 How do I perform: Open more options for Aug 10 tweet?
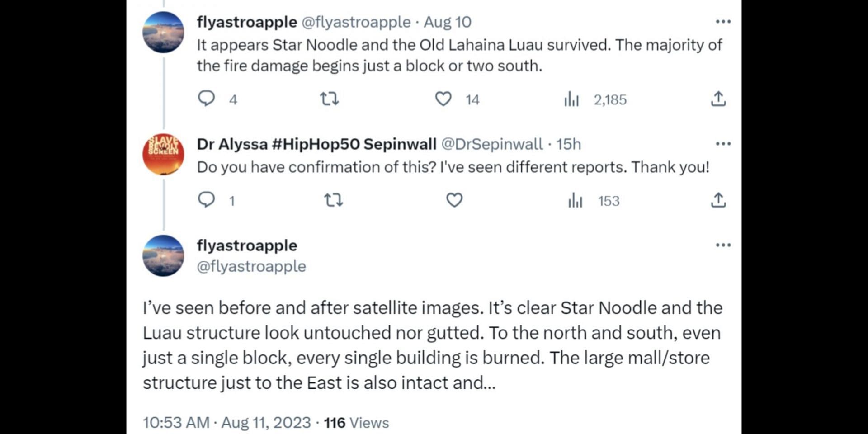click(x=723, y=22)
